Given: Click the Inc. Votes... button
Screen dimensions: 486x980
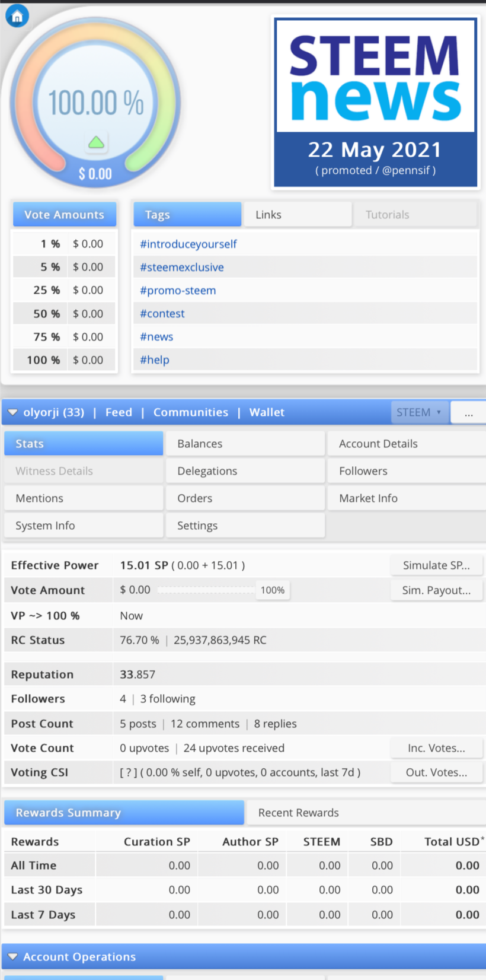Looking at the screenshot, I should coord(436,748).
